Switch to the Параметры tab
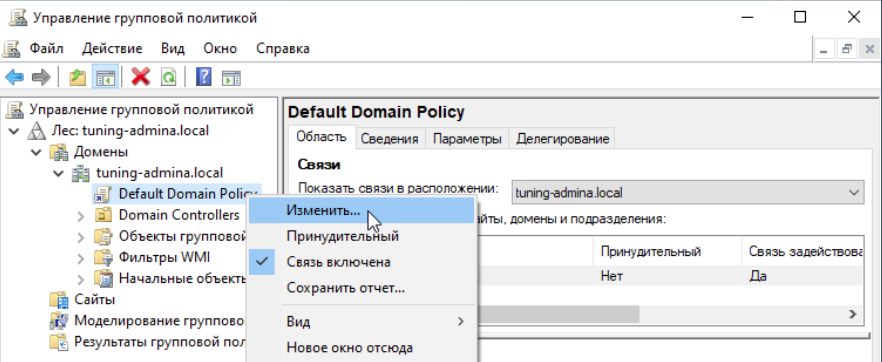 pos(467,139)
